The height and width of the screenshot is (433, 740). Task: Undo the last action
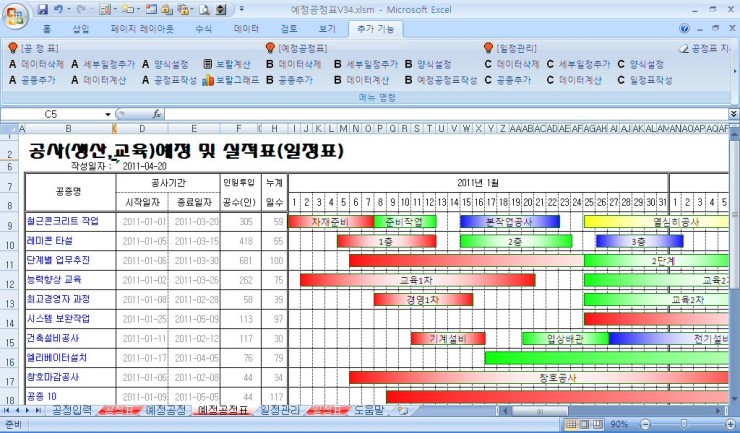(x=58, y=9)
